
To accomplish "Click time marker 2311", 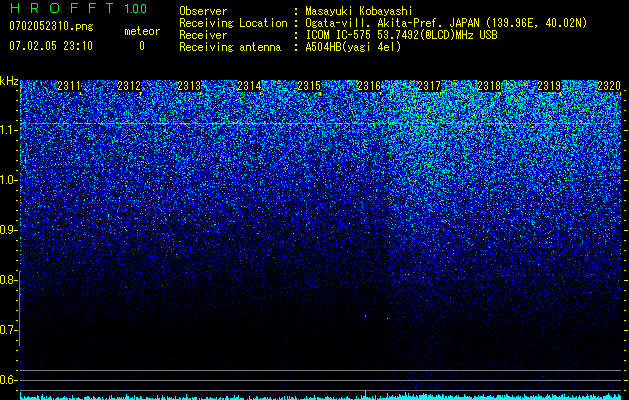I will tap(69, 86).
